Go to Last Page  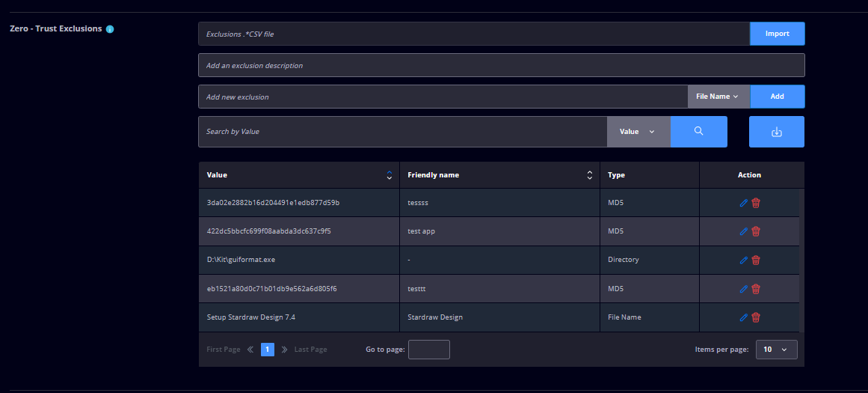coord(310,350)
